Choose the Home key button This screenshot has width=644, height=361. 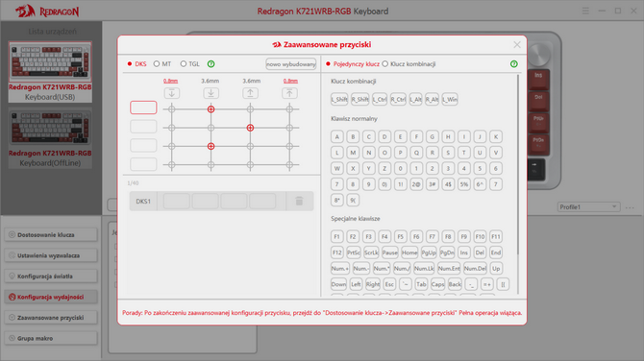pos(409,253)
